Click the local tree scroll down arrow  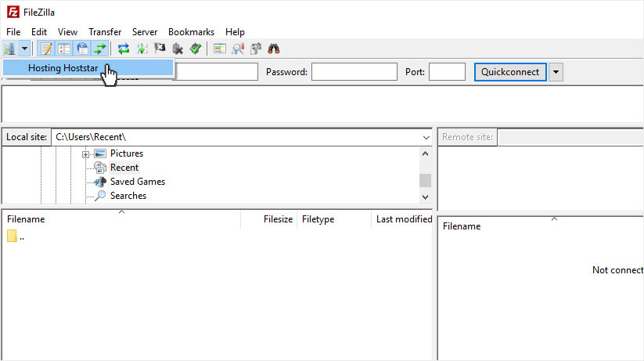coord(425,197)
